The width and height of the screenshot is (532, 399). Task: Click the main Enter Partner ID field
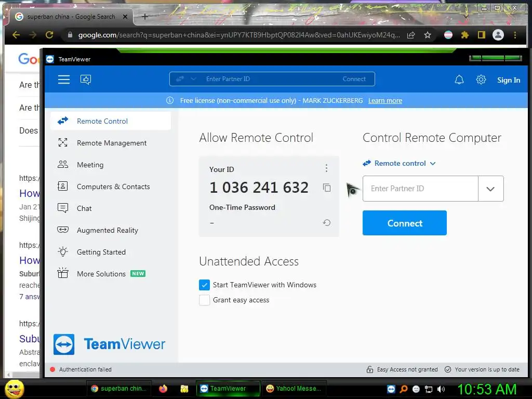click(x=420, y=189)
